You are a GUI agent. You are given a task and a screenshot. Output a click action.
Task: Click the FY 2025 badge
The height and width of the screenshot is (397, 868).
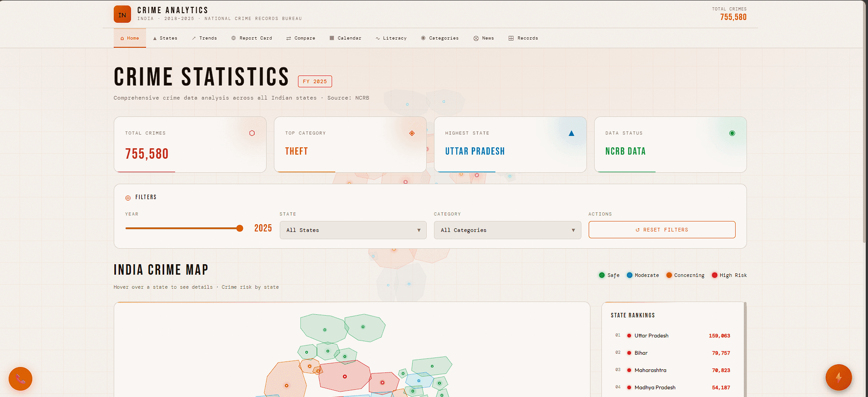coord(315,81)
